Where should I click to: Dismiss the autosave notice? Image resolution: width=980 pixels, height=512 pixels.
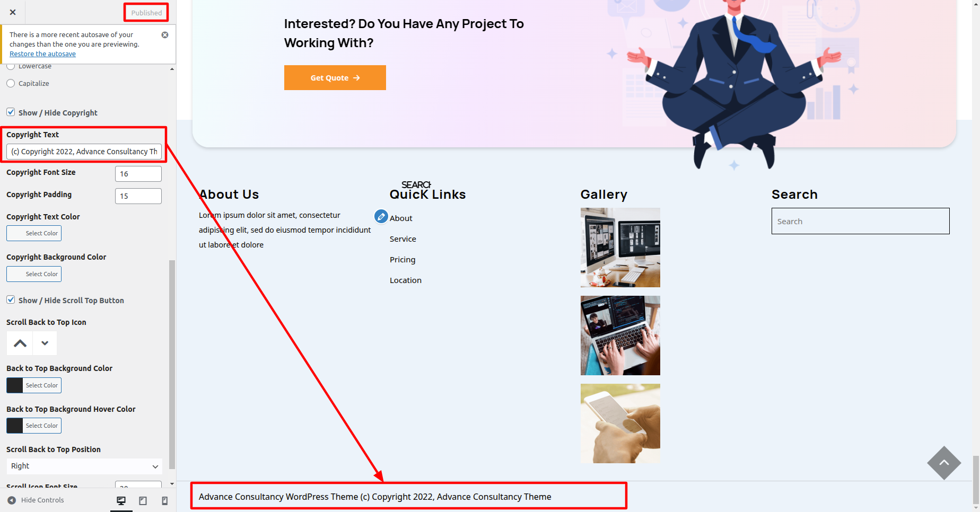click(x=165, y=35)
